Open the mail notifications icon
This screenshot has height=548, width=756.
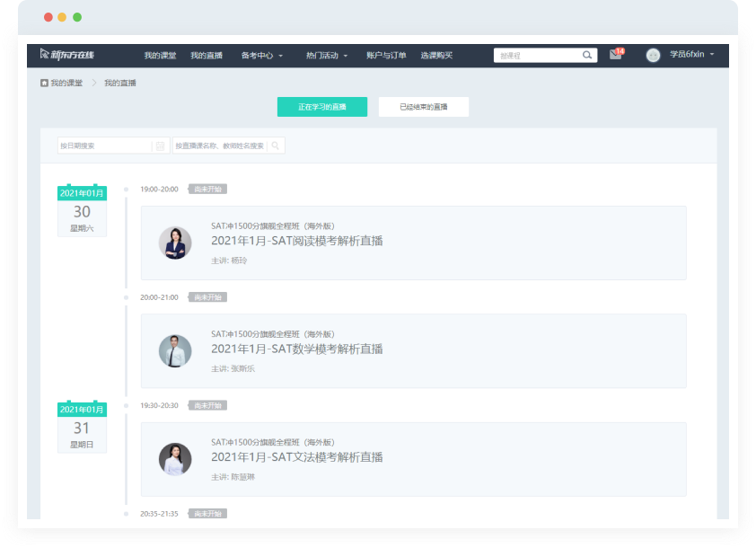615,55
